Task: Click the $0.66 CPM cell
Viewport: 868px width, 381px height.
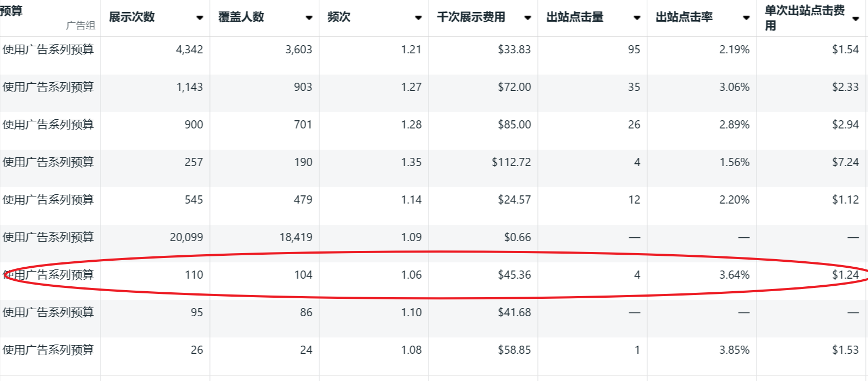Action: (517, 237)
